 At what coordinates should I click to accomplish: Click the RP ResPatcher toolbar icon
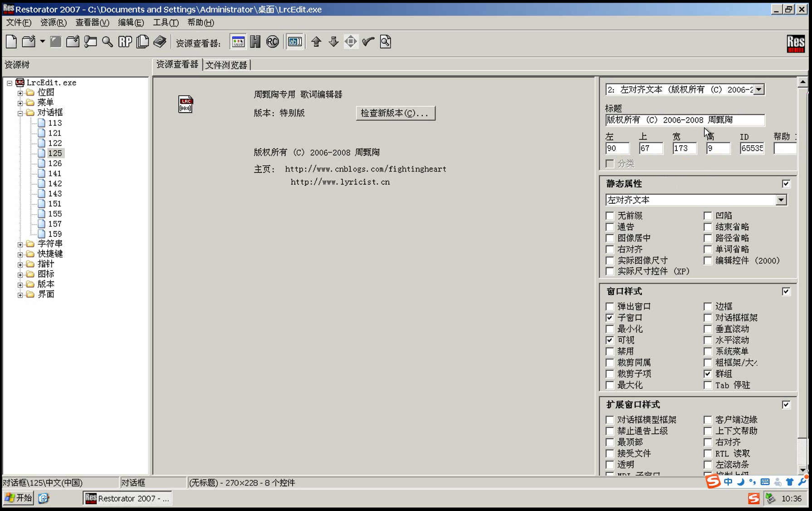tap(125, 42)
